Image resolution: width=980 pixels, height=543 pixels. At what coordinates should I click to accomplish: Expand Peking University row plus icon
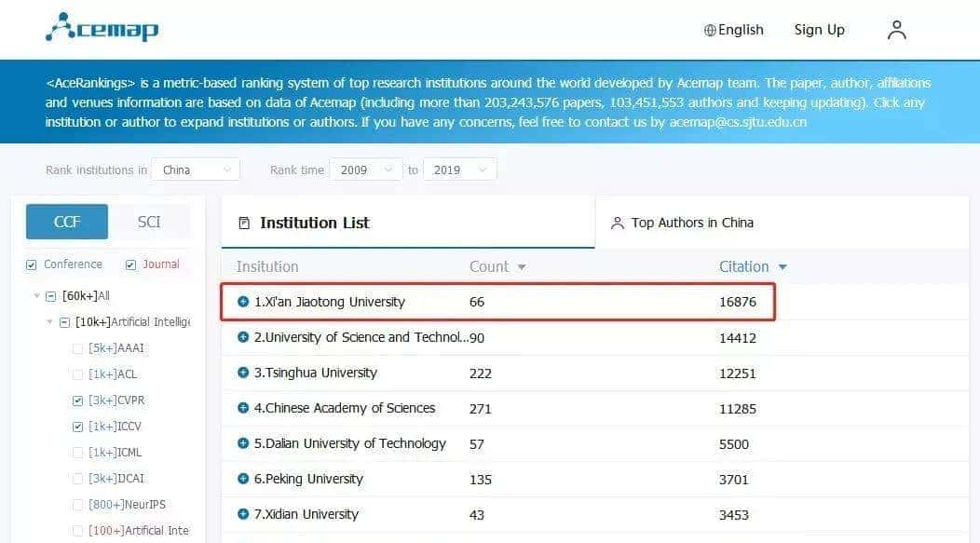[x=243, y=479]
